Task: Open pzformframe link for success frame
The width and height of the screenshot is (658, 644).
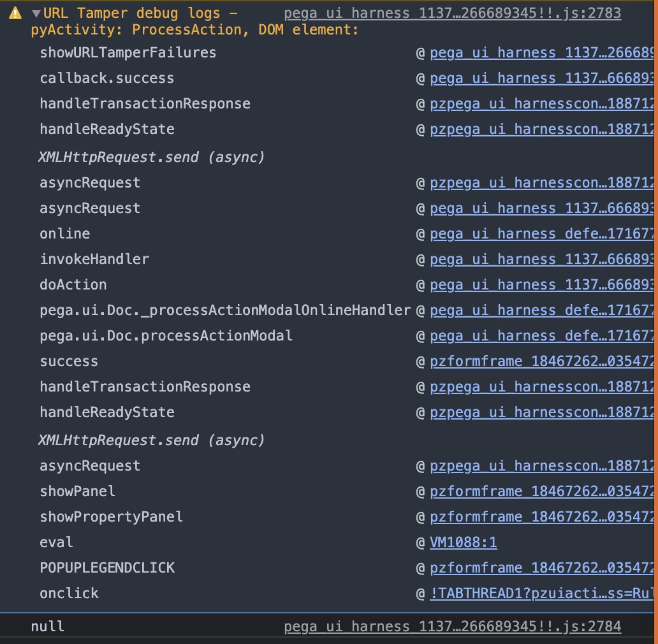Action: 542,362
